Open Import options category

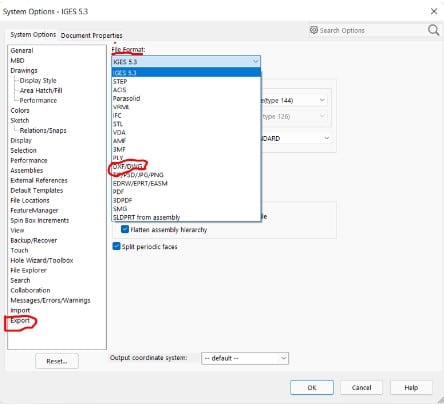tap(20, 311)
